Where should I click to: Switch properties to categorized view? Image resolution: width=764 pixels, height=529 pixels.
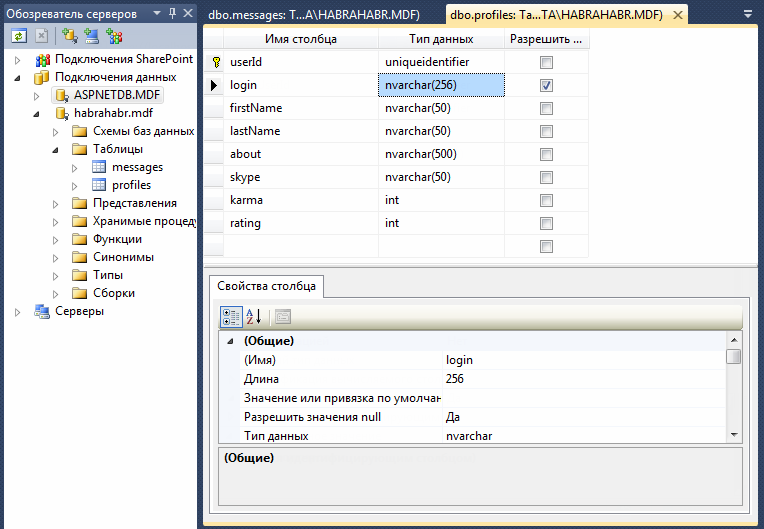click(x=230, y=317)
